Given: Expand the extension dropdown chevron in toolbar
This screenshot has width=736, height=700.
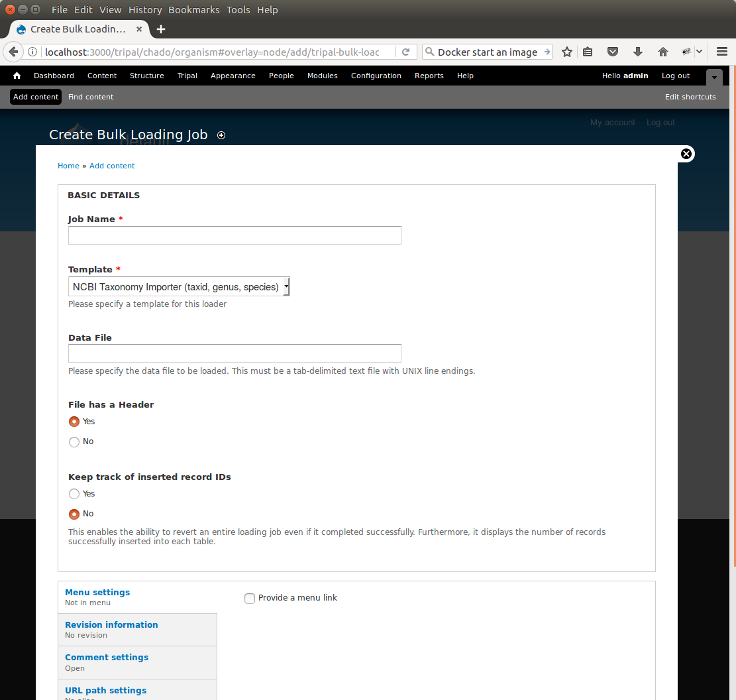Looking at the screenshot, I should (699, 52).
